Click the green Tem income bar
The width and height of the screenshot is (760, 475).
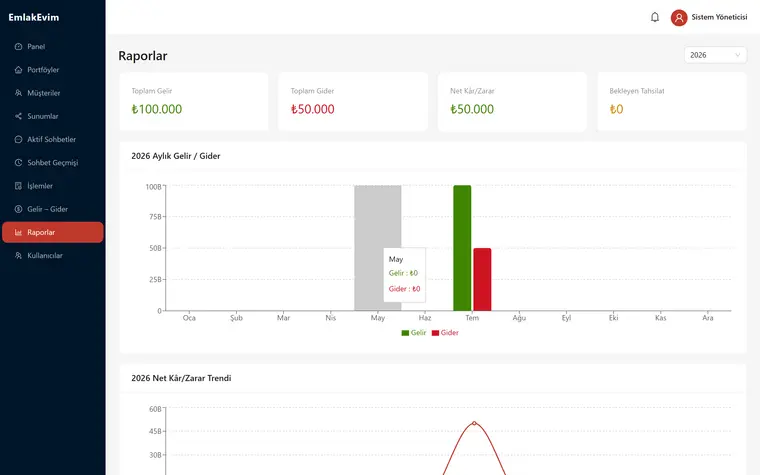[462, 248]
